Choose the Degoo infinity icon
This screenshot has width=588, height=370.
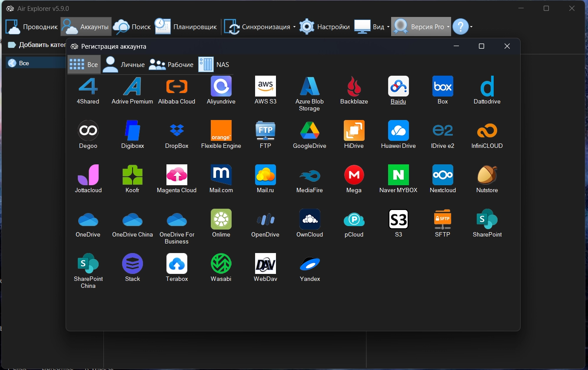tap(88, 130)
